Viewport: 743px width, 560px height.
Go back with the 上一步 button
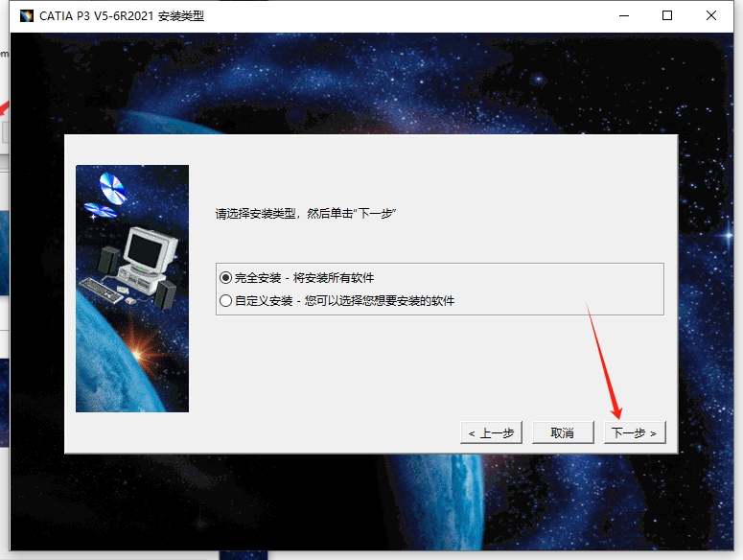491,432
